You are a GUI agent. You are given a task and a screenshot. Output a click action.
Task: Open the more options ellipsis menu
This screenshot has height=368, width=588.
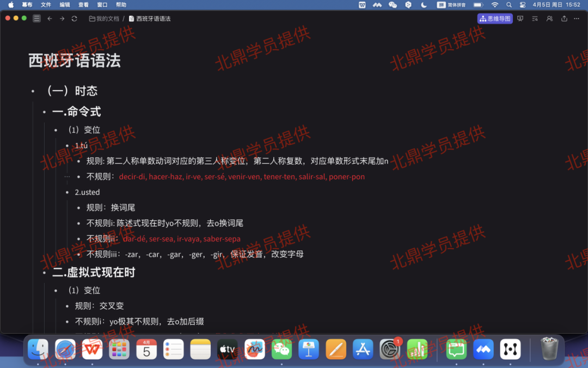point(577,19)
